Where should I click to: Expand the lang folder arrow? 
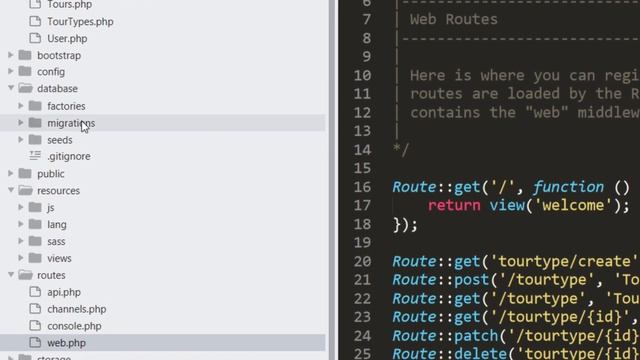[21, 224]
